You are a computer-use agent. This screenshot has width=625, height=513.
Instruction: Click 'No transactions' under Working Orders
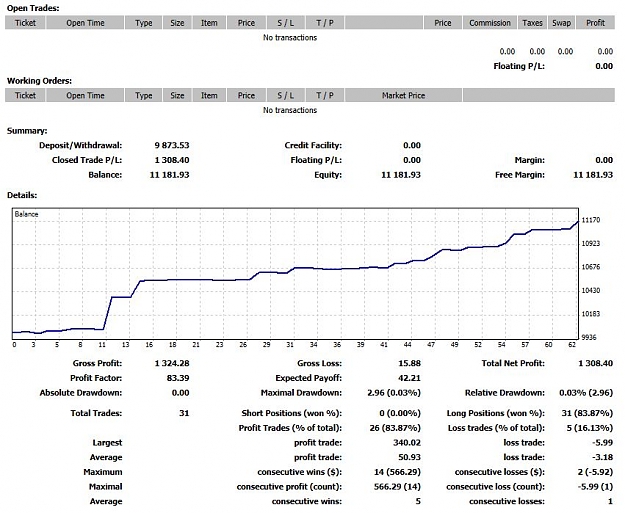290,110
